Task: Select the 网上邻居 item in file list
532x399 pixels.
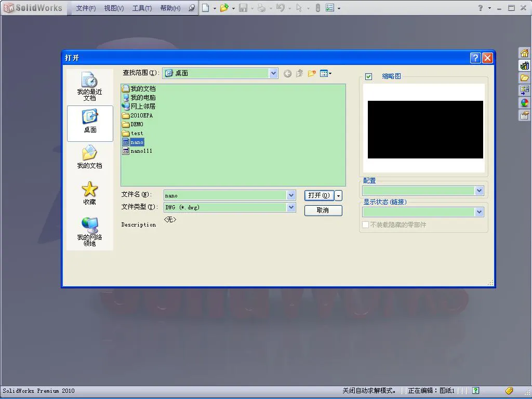Action: tap(139, 107)
